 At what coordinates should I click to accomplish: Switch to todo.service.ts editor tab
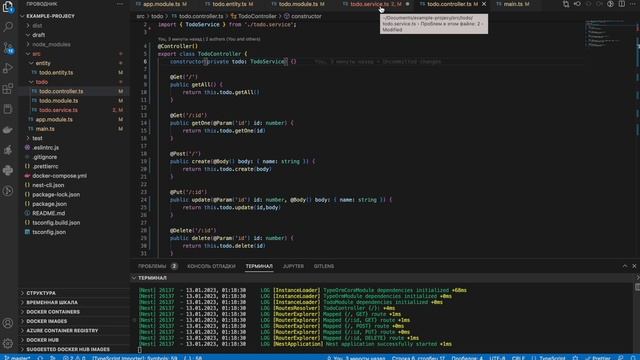pos(376,4)
